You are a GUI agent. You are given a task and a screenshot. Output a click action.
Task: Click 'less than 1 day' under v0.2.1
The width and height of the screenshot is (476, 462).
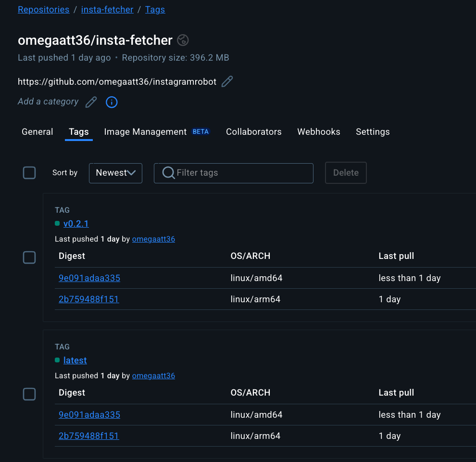410,278
